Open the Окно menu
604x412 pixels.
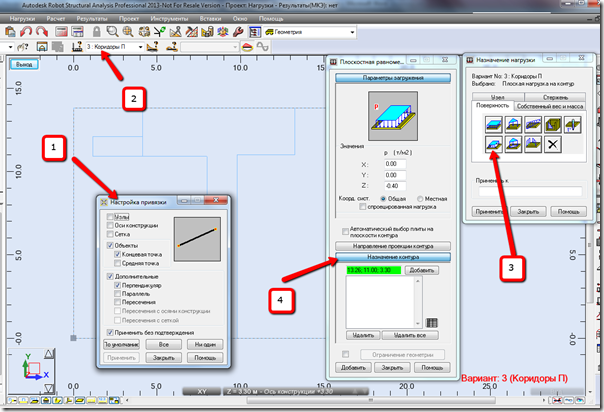pos(240,18)
